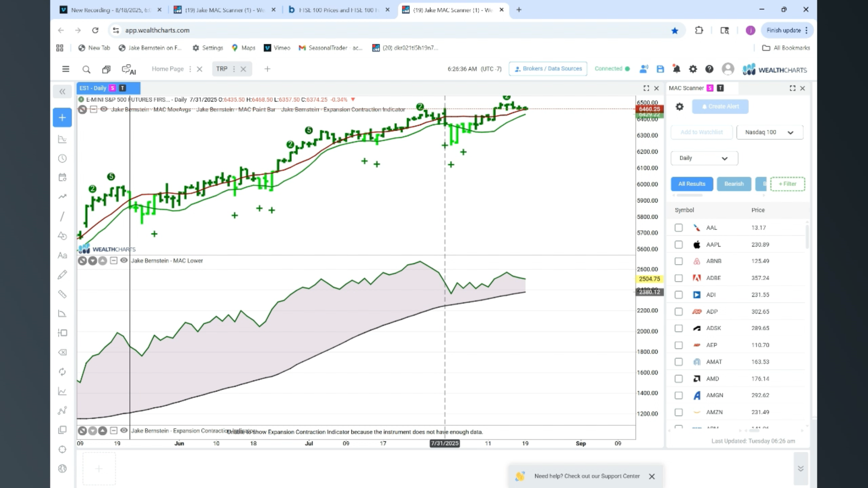Open the Home Page tab options menu

pyautogui.click(x=190, y=69)
